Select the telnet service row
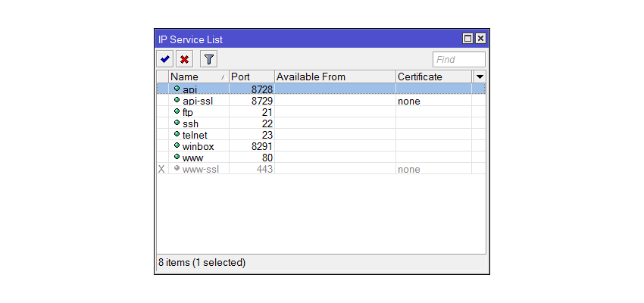 [x=321, y=135]
